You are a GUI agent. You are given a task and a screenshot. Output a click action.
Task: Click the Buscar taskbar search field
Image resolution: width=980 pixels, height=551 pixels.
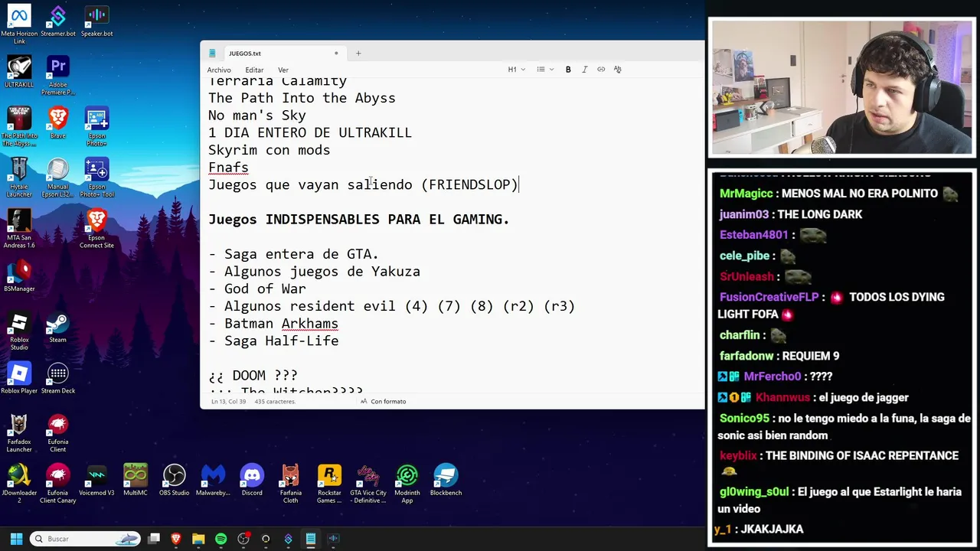[x=85, y=539]
